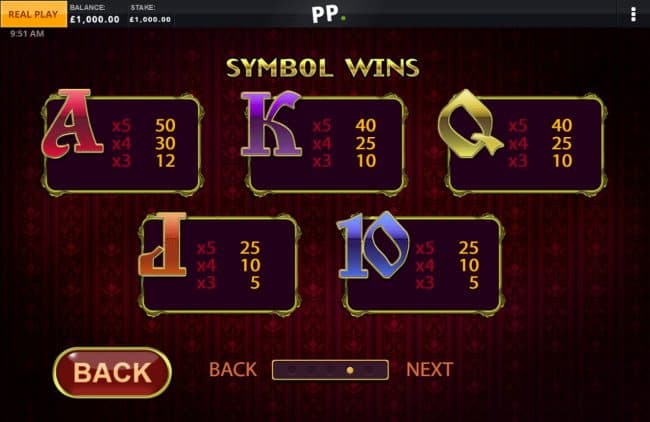The height and width of the screenshot is (422, 650).
Task: Go to previous page with BACK text
Action: (233, 369)
